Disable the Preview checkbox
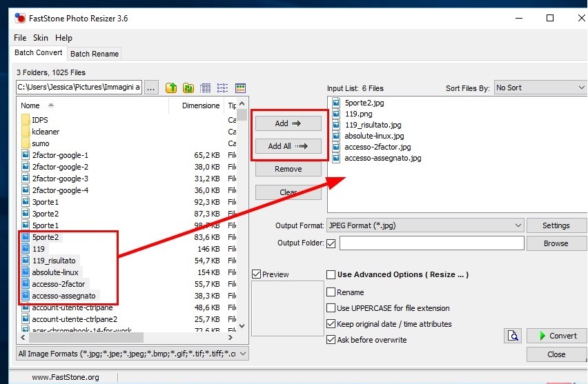 tap(257, 274)
